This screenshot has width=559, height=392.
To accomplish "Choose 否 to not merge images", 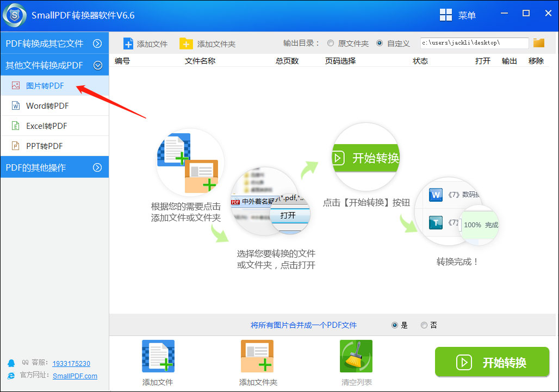I will [x=424, y=325].
